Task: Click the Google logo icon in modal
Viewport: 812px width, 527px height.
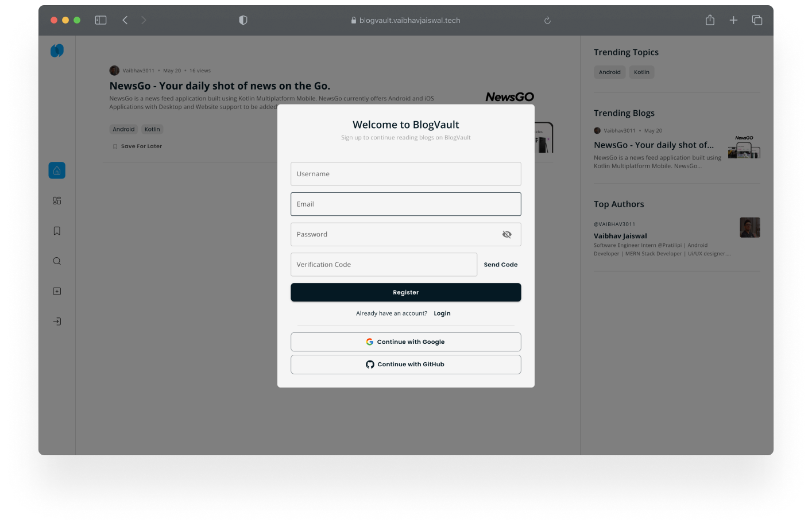Action: pyautogui.click(x=370, y=342)
